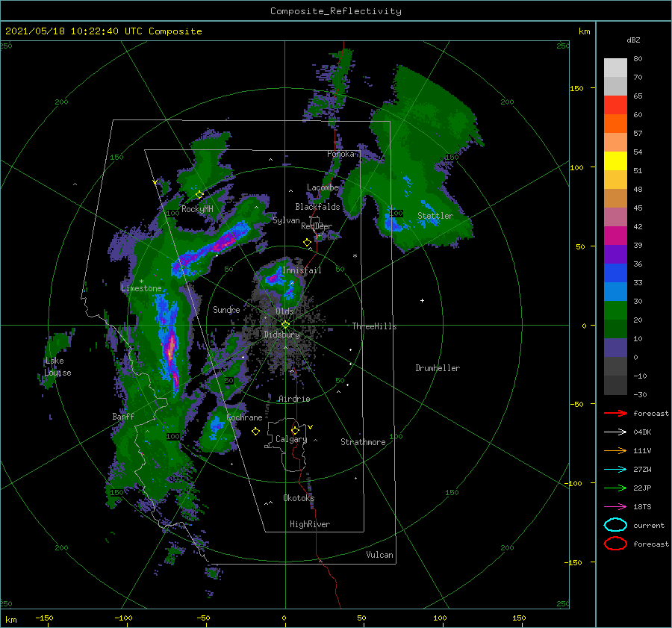Click the Drumheller city label
672x628 pixels.
pos(438,368)
